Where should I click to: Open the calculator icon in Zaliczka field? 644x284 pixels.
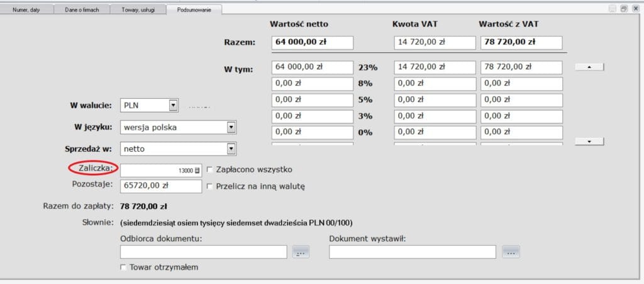coord(197,171)
